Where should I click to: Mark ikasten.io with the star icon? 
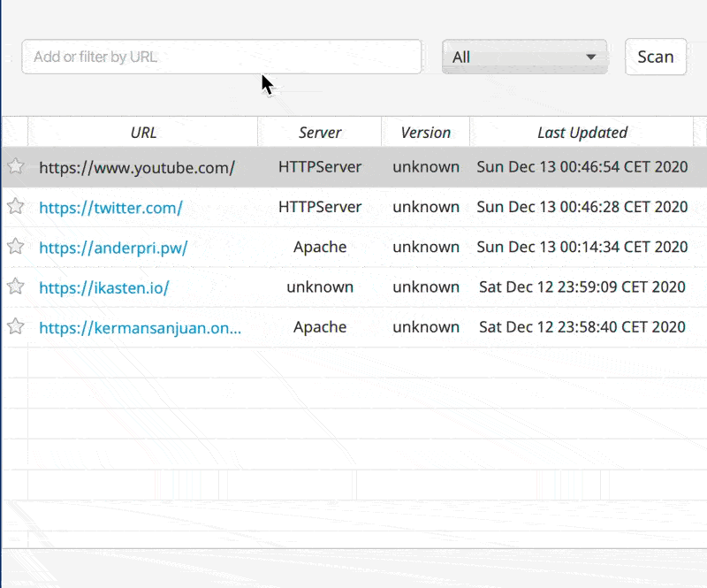click(15, 286)
